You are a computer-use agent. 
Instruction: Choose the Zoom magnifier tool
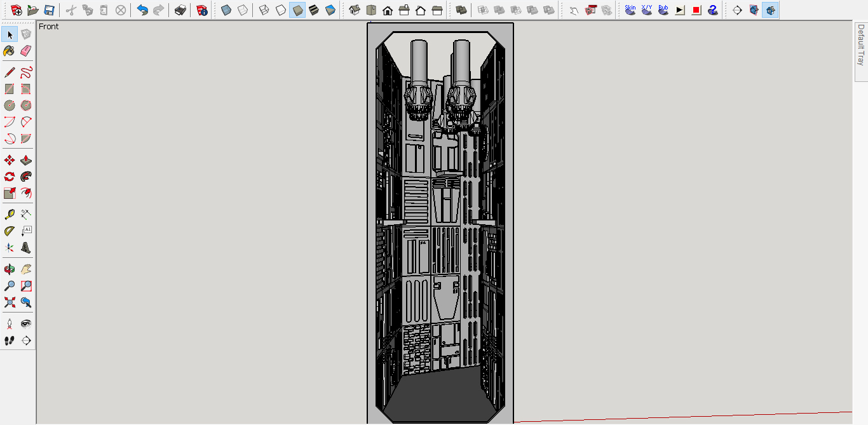(x=10, y=286)
